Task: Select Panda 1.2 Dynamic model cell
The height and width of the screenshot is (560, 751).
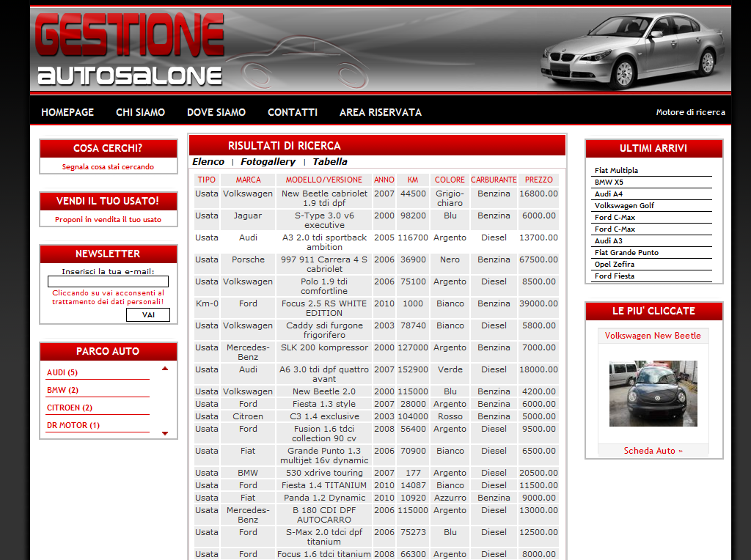Action: (324, 498)
